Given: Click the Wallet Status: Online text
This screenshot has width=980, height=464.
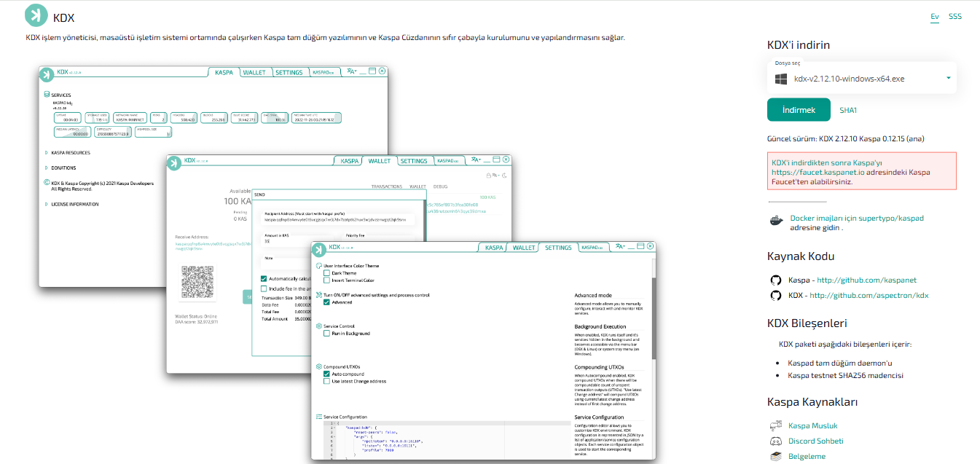Looking at the screenshot, I should click(197, 316).
